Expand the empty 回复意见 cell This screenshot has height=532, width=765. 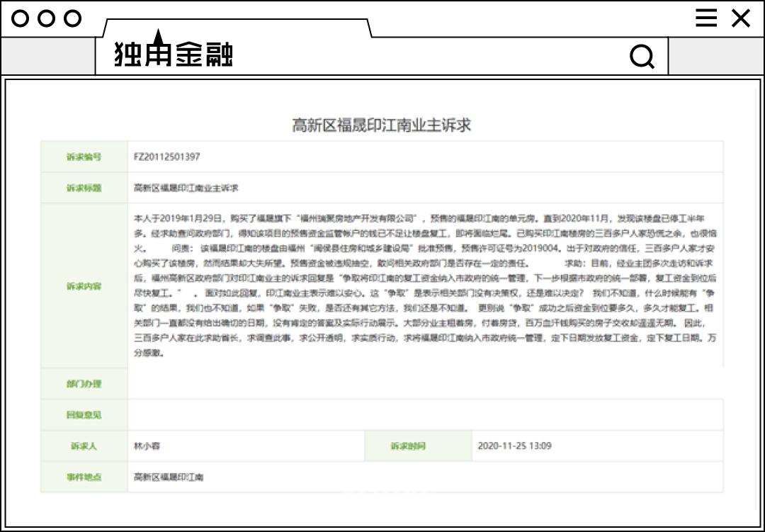(x=425, y=415)
